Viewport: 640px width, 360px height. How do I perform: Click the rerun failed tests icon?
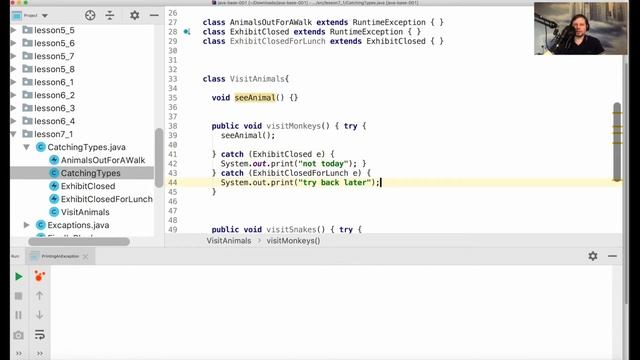[x=39, y=276]
